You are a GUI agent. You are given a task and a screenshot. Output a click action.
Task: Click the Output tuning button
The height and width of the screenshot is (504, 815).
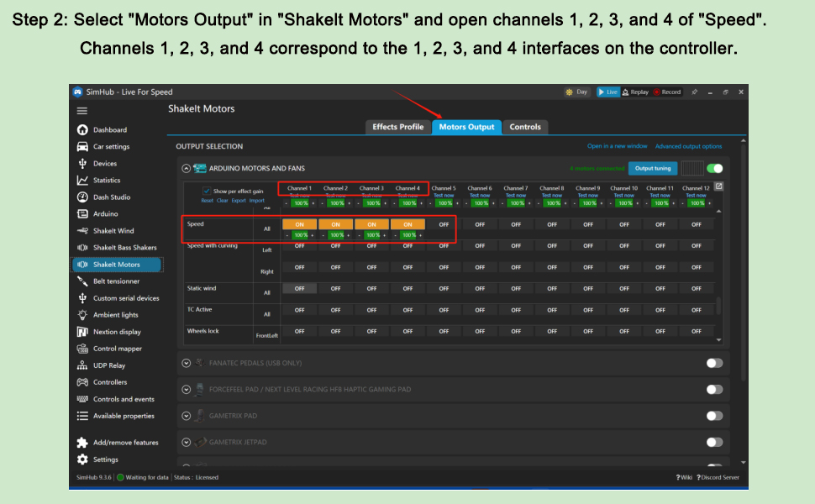pos(653,168)
